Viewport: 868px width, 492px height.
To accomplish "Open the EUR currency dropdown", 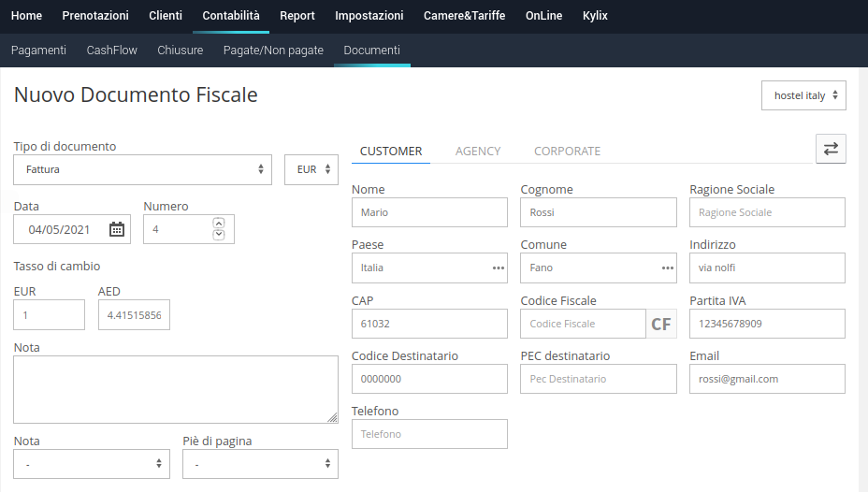I will (311, 169).
